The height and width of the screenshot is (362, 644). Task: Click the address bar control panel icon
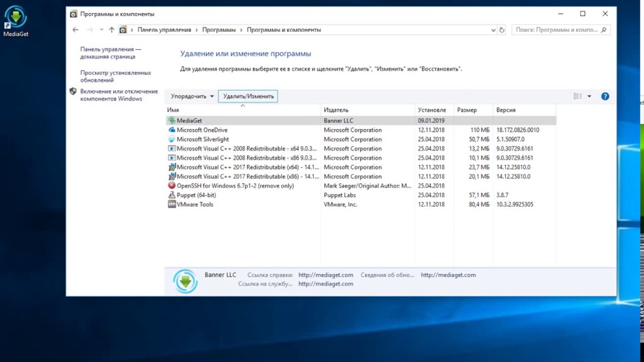click(123, 30)
